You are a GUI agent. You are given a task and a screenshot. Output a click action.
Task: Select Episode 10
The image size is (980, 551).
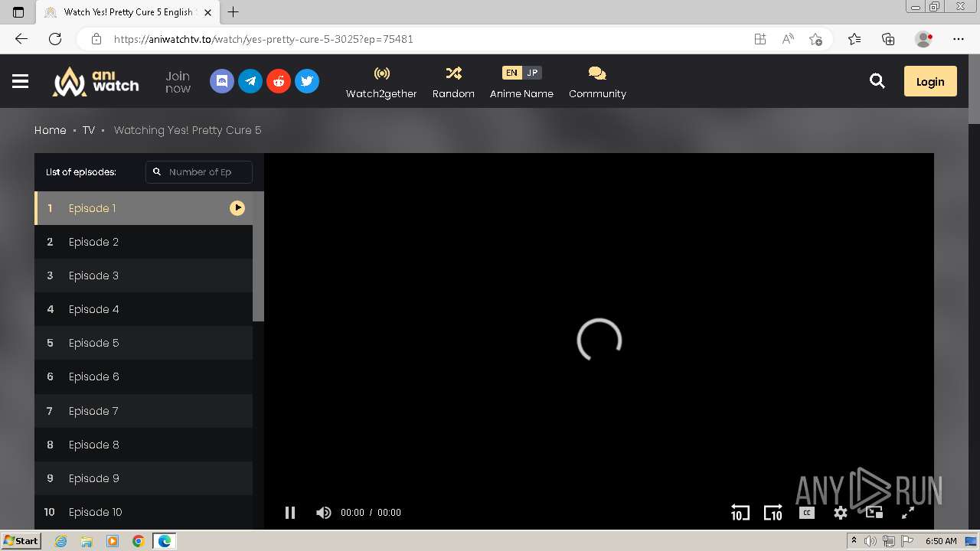[143, 512]
